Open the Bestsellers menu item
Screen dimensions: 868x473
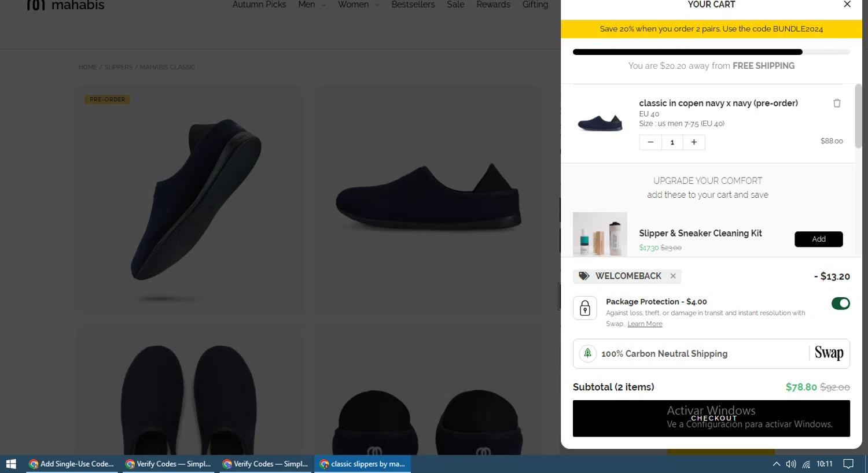click(413, 5)
